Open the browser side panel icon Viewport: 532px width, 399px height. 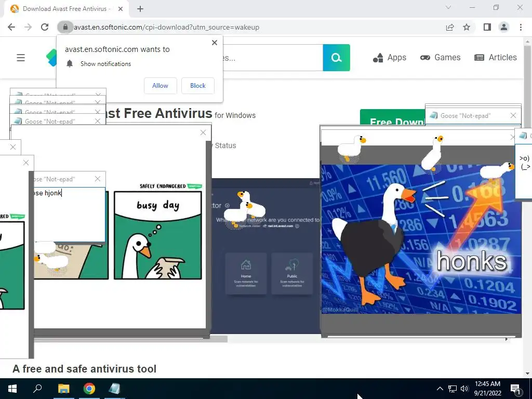(x=487, y=27)
